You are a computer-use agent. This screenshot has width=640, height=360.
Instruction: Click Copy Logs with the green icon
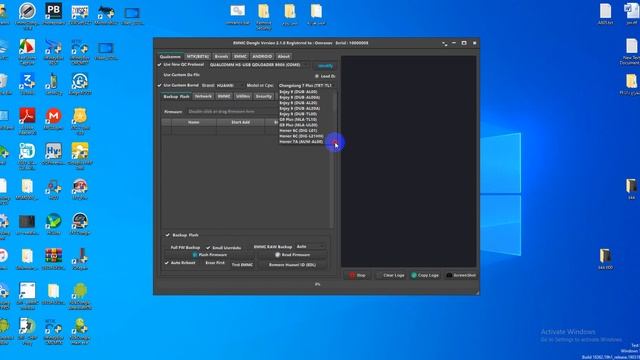click(x=425, y=276)
